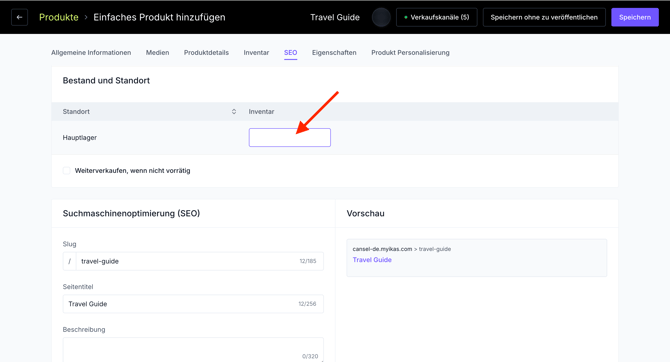Select the Inventar tab
Viewport: 670px width, 362px height.
256,53
